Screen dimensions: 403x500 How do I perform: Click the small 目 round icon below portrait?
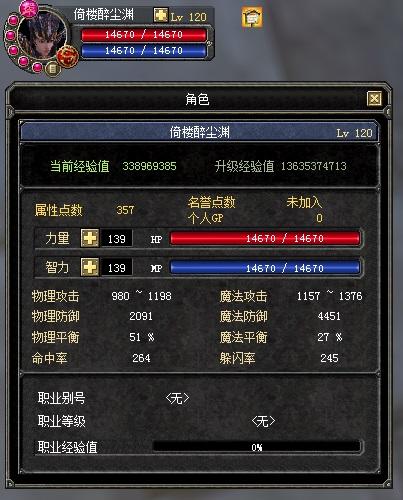53,69
